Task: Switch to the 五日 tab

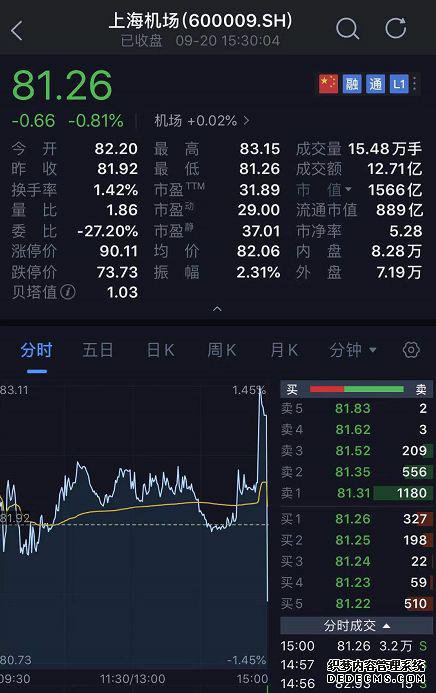Action: point(98,350)
